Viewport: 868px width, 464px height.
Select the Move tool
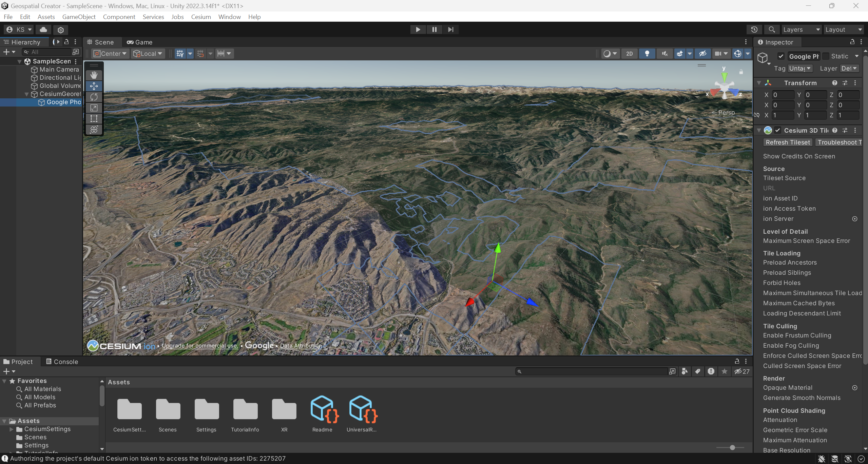click(x=94, y=86)
